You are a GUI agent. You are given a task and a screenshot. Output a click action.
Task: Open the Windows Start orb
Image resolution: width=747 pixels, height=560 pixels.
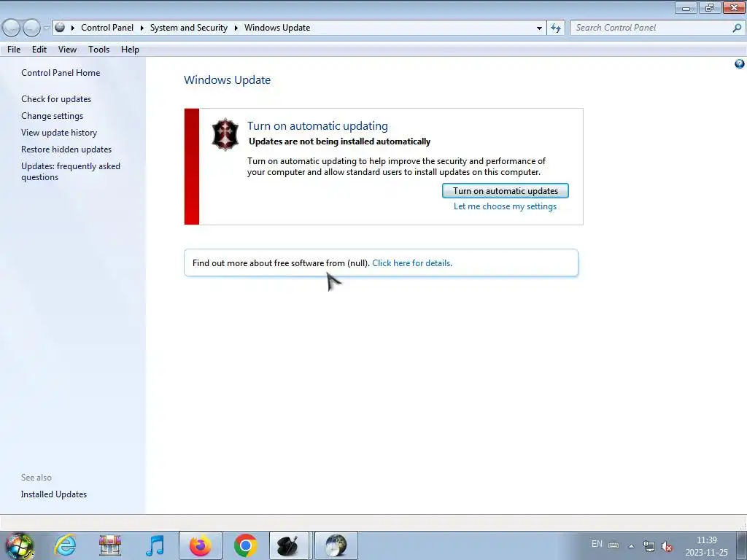[x=19, y=545]
